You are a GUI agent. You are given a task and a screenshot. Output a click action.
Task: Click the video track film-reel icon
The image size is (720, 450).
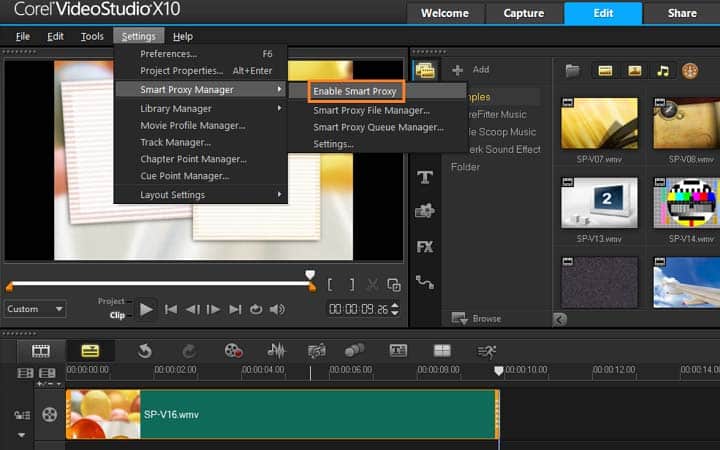pos(50,415)
